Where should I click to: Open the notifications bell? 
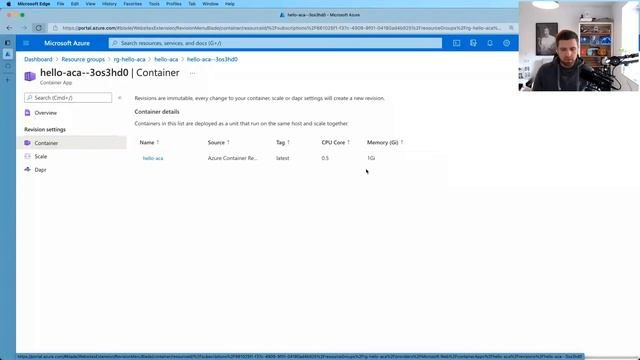pos(490,43)
